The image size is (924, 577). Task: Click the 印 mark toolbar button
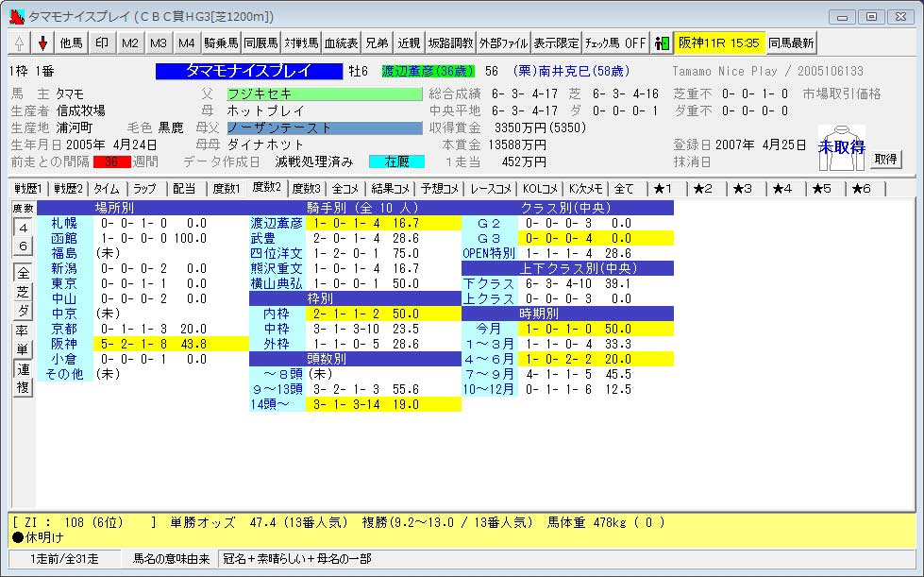pyautogui.click(x=102, y=43)
